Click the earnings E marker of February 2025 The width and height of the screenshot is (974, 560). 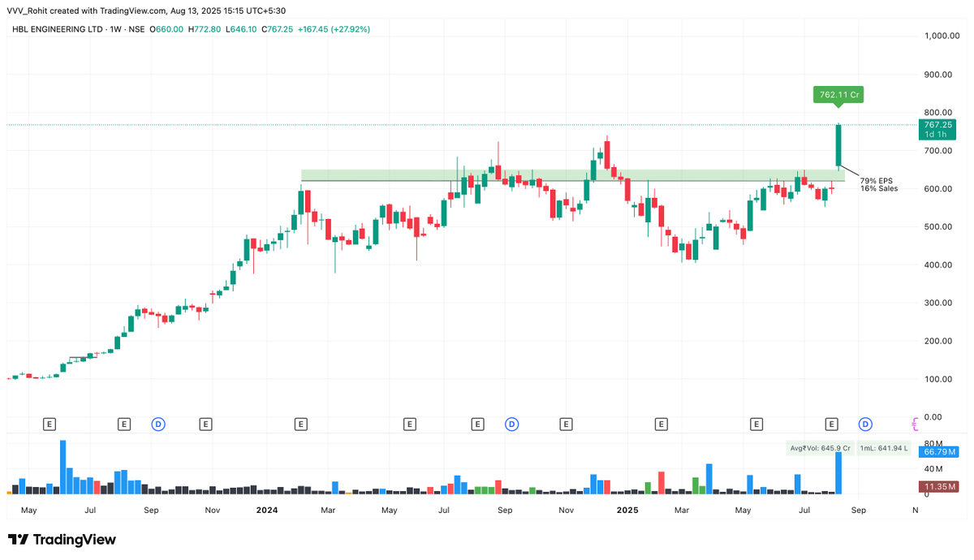662,424
